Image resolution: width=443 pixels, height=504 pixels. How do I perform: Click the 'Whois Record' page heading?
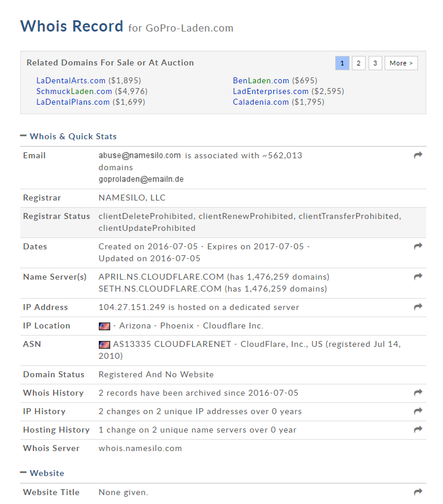click(x=71, y=26)
